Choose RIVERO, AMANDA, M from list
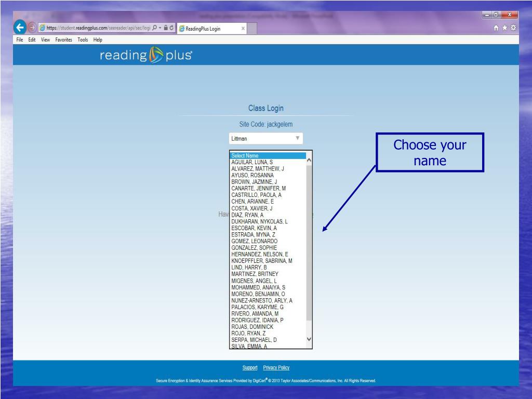Viewport: 532px width, 399px height. pyautogui.click(x=268, y=314)
